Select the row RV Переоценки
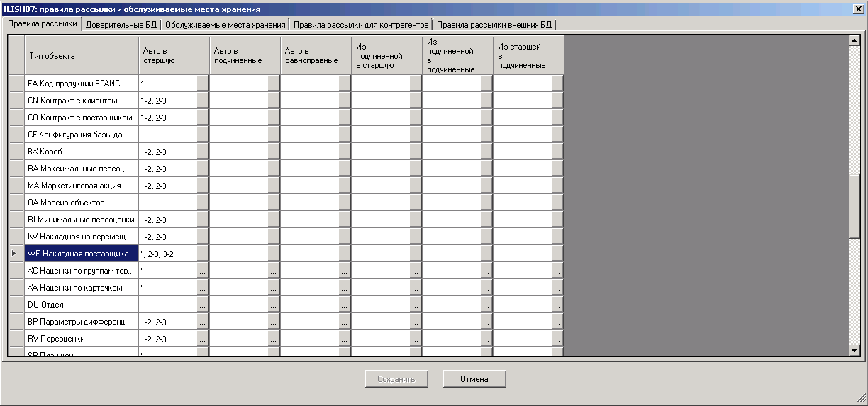Screen dimensions: 868x406 (x=82, y=339)
